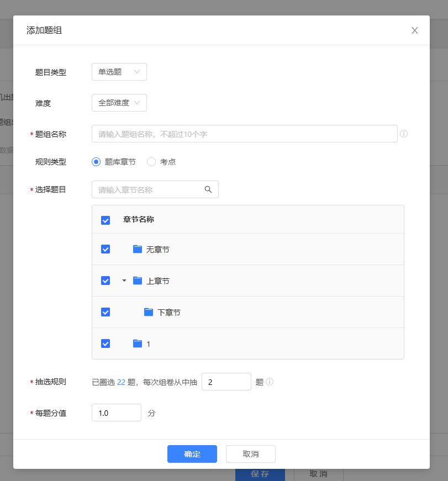
Task: Open the 题目类型 dropdown showing 单选题
Action: 119,72
